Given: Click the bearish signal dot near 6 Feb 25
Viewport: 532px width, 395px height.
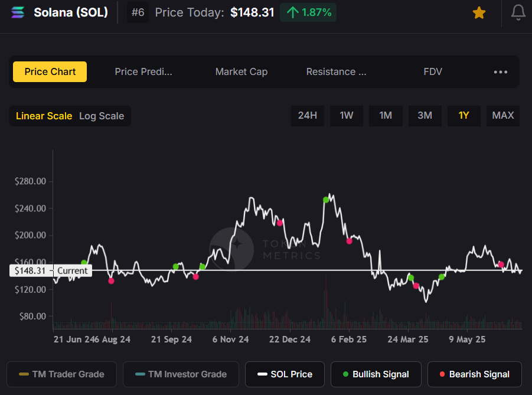Looking at the screenshot, I should pos(349,241).
